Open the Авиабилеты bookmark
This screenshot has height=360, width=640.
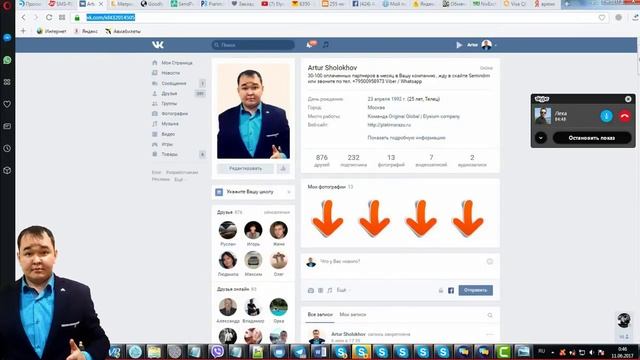pyautogui.click(x=123, y=31)
